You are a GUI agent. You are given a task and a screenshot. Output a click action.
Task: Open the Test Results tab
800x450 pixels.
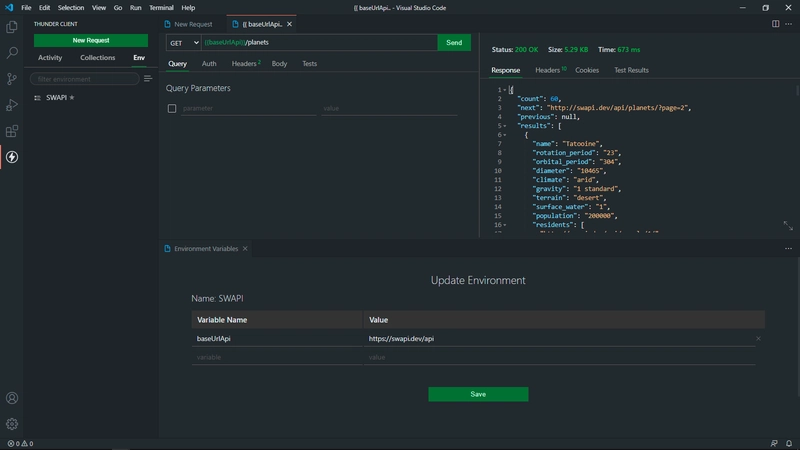[631, 70]
